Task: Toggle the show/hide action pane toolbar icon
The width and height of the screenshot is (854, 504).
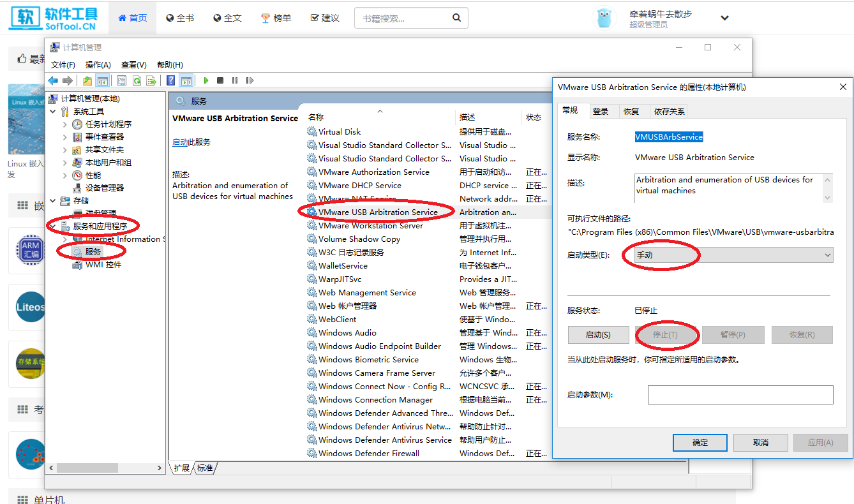Action: tap(186, 80)
